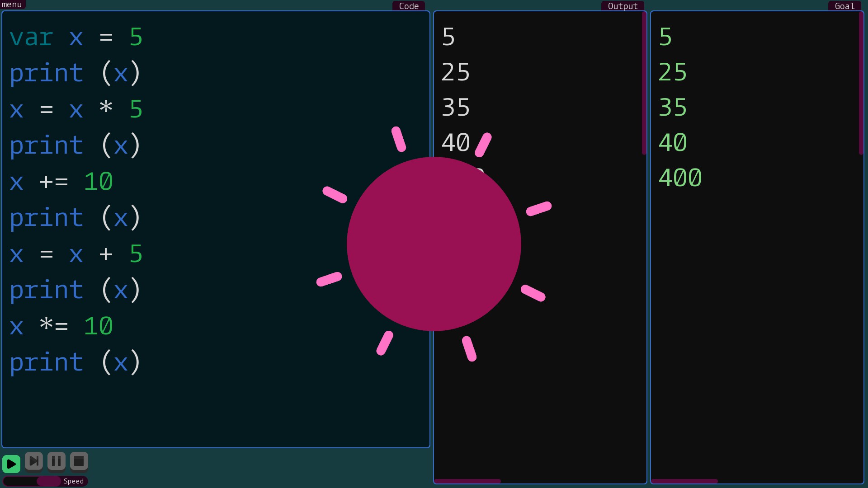The width and height of the screenshot is (868, 488).
Task: Click the Speed slider handle
Action: pos(48,481)
